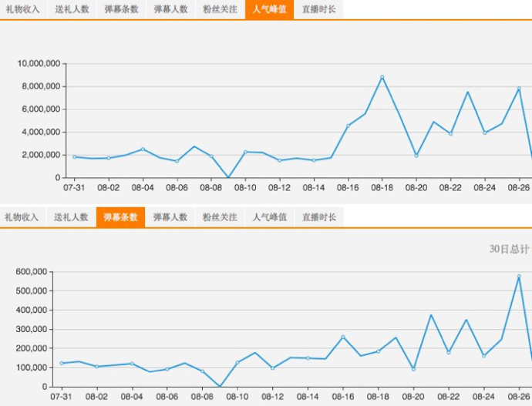Open 直播时长 tab in the 人气峰值 chart panel

coord(319,9)
